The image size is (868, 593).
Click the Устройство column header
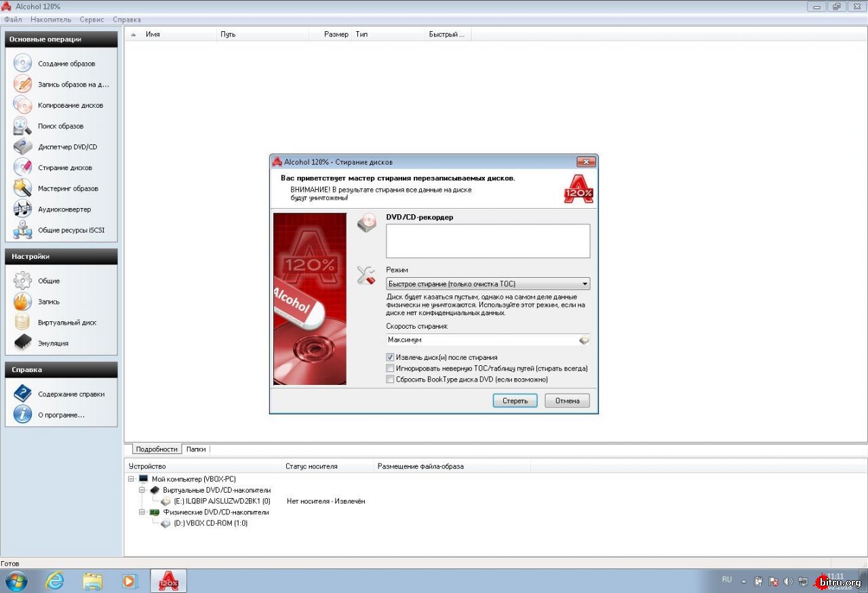pos(203,466)
